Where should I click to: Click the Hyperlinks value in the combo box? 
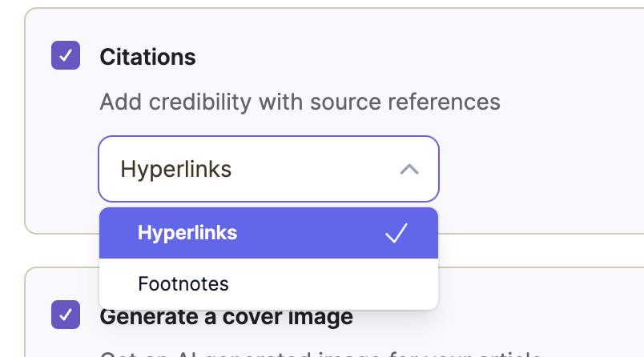(176, 169)
